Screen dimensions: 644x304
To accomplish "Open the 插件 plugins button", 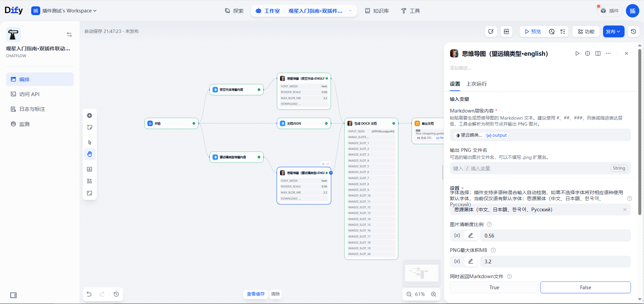I will tap(610, 11).
